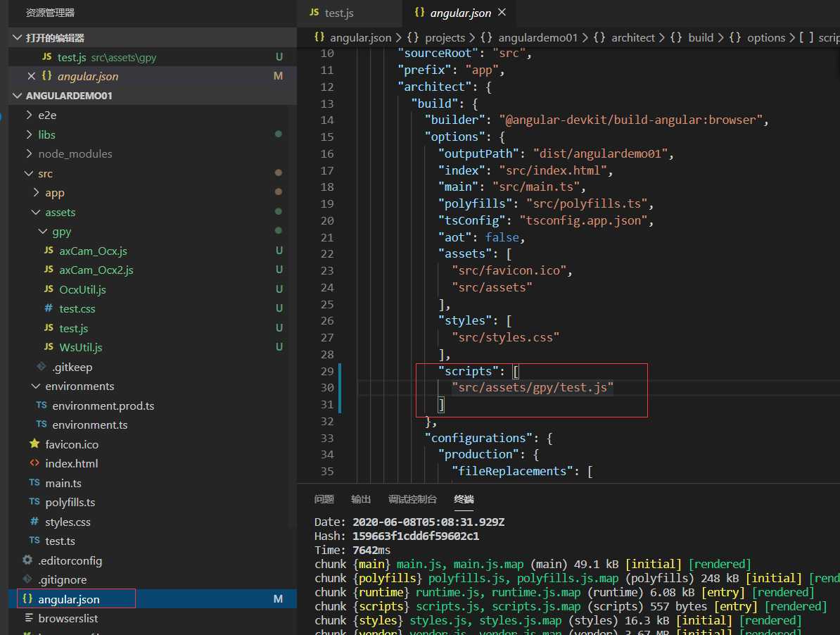Click 'architect' breadcrumb segment
The image size is (840, 635).
click(632, 37)
